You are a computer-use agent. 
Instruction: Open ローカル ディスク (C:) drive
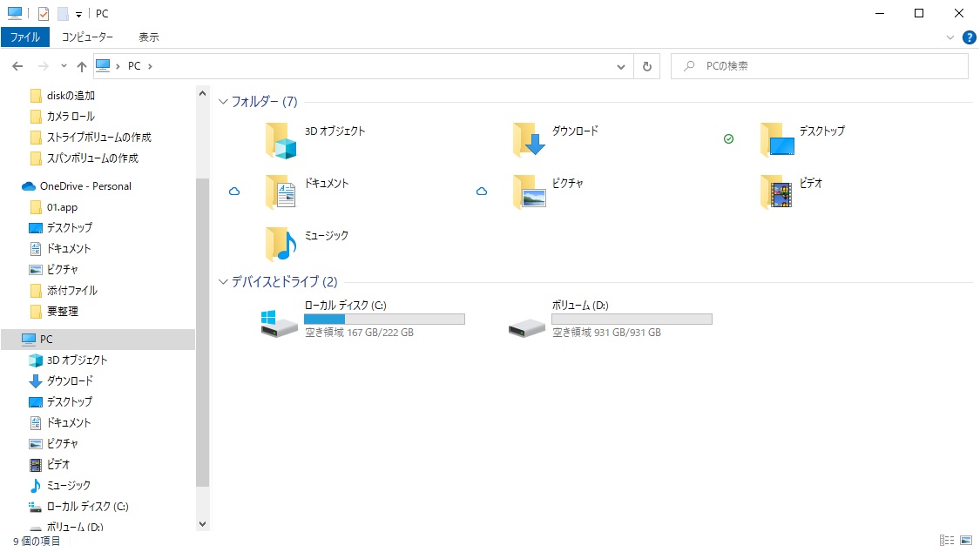point(277,320)
